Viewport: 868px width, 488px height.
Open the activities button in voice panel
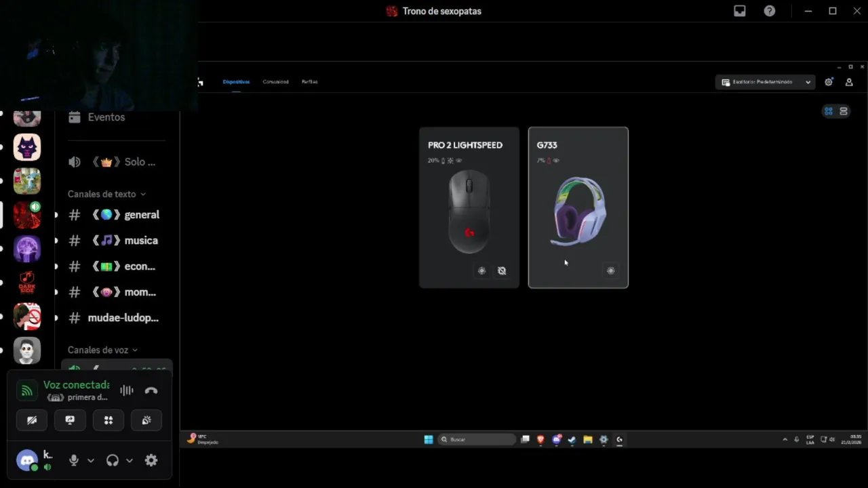click(108, 420)
